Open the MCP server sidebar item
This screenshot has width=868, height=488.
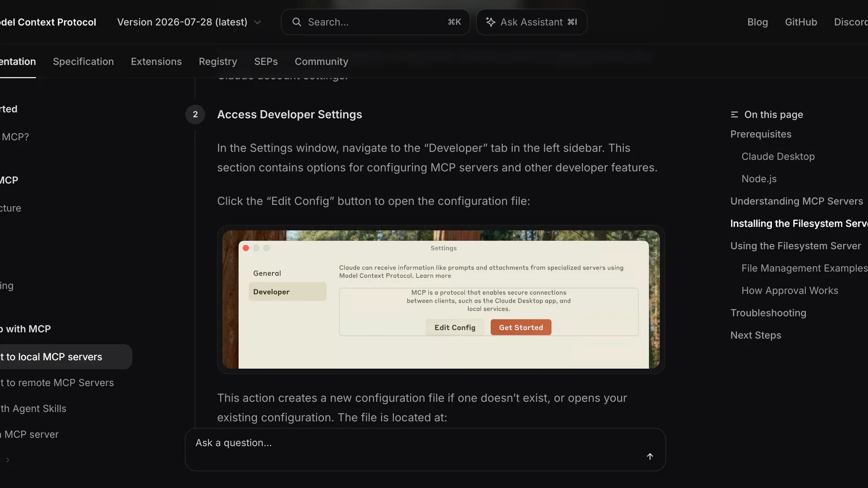point(29,435)
